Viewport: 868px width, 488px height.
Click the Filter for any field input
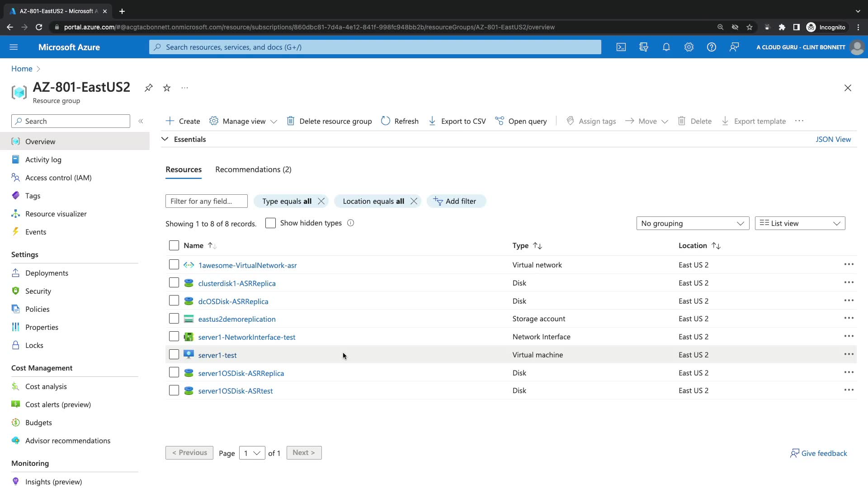206,201
